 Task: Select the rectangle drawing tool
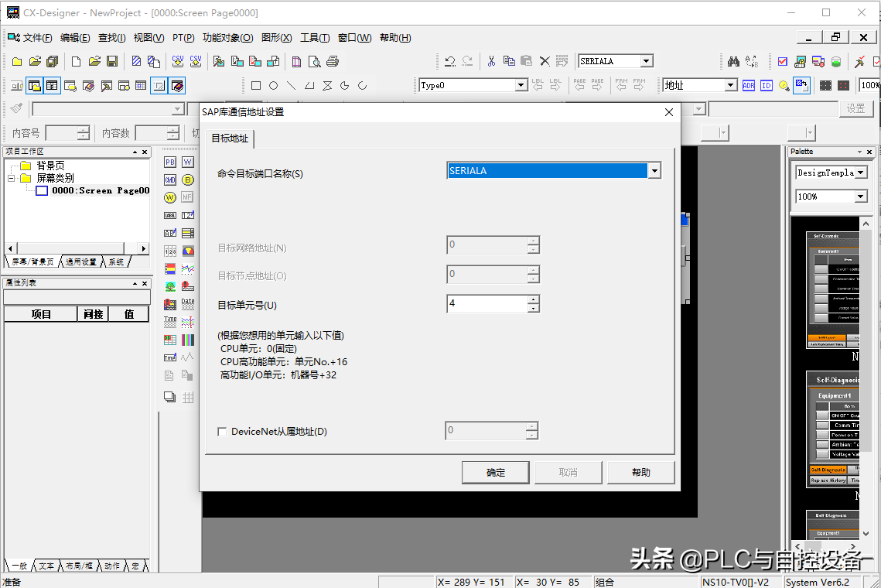[256, 85]
